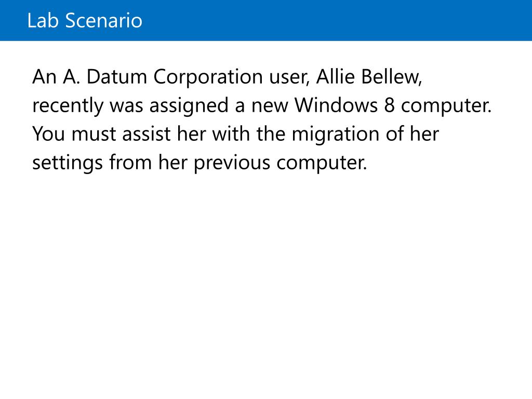Click the number '8' after Windows
Image resolution: width=532 pixels, height=399 pixels.
point(390,105)
